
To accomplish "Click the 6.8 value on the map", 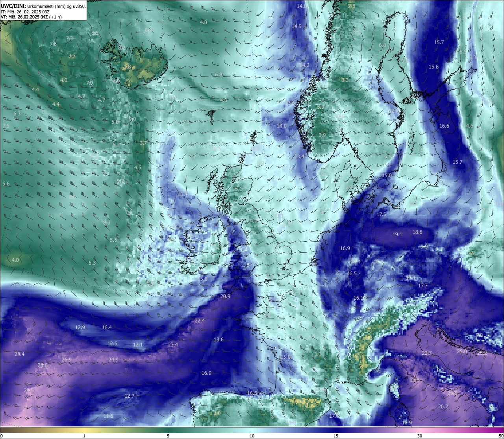I will (x=219, y=74).
